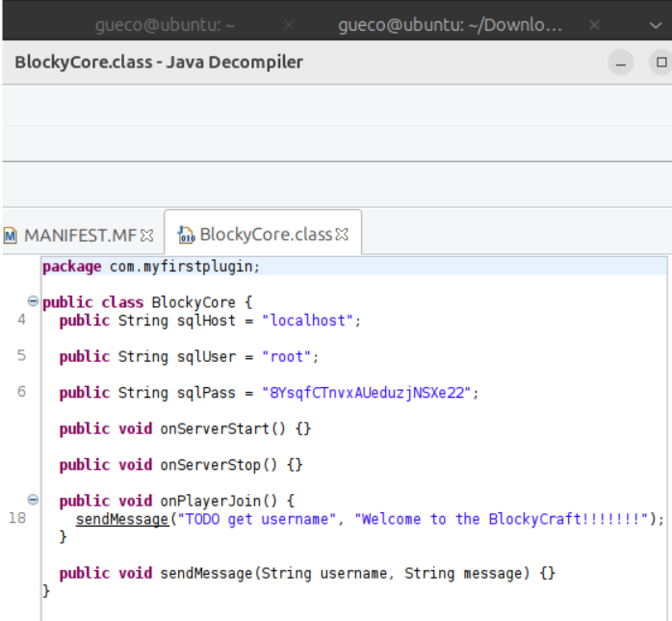
Task: Maximize the Java Decompiler window
Action: point(661,63)
